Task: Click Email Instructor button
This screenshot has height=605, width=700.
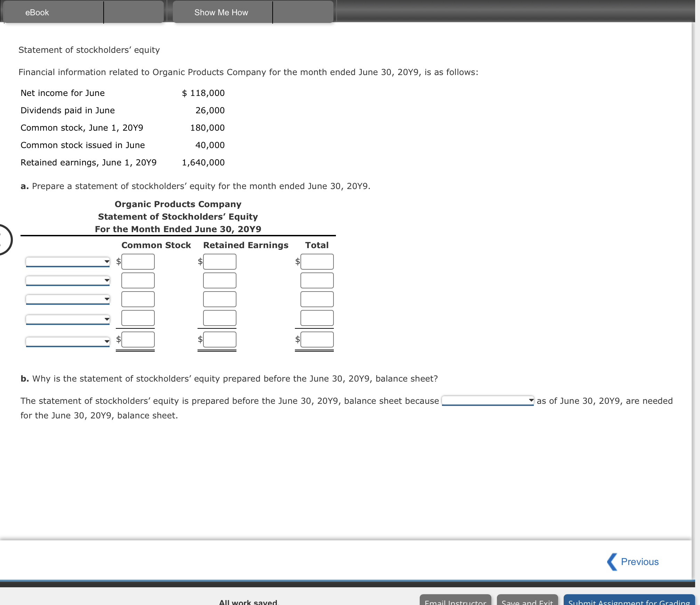Action: coord(455,600)
